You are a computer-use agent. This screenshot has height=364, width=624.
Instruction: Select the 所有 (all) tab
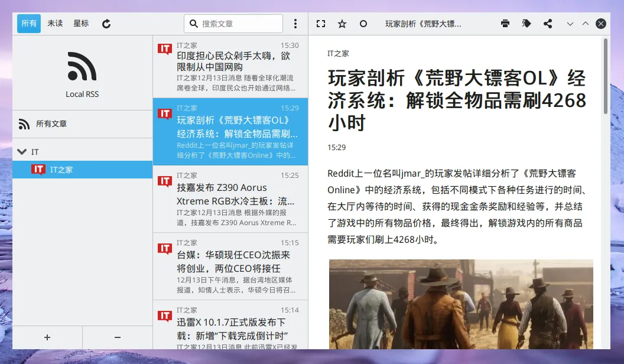pyautogui.click(x=29, y=24)
